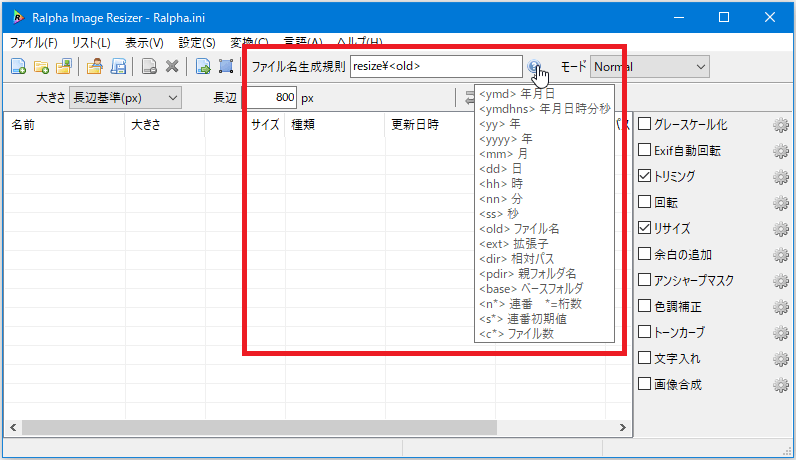
Task: Click the blue selection frame toolbar icon
Action: 226,67
